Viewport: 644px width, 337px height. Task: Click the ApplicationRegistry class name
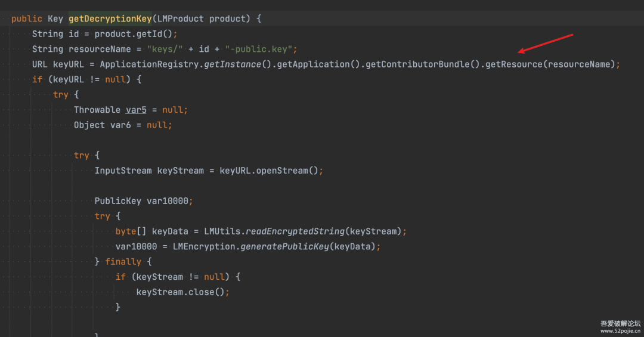149,64
